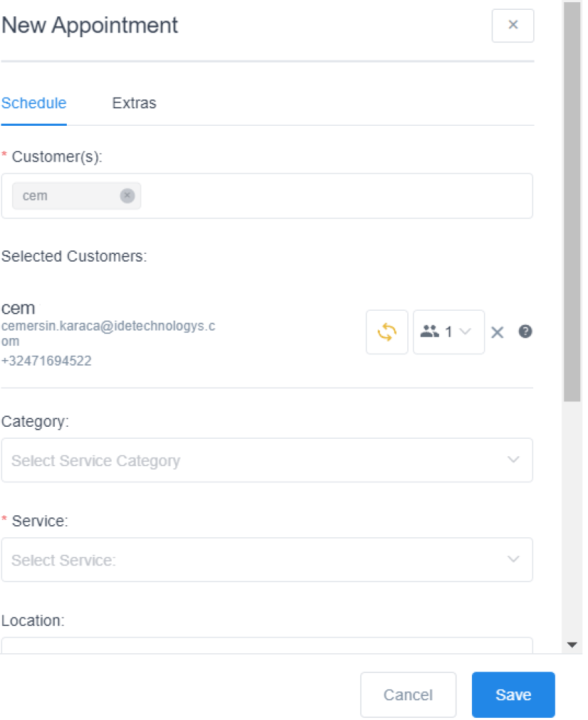Image resolution: width=588 pixels, height=720 pixels.
Task: Click the yellow status sync arrows icon
Action: (387, 332)
